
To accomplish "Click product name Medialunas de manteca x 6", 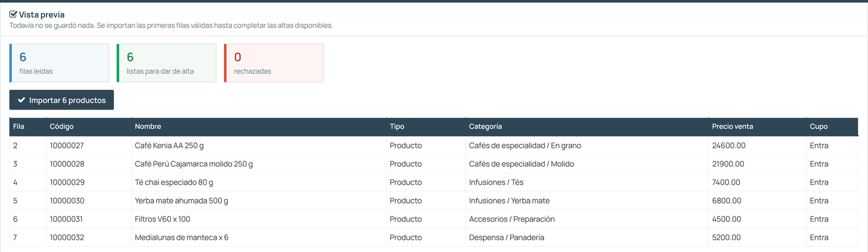I will [182, 237].
